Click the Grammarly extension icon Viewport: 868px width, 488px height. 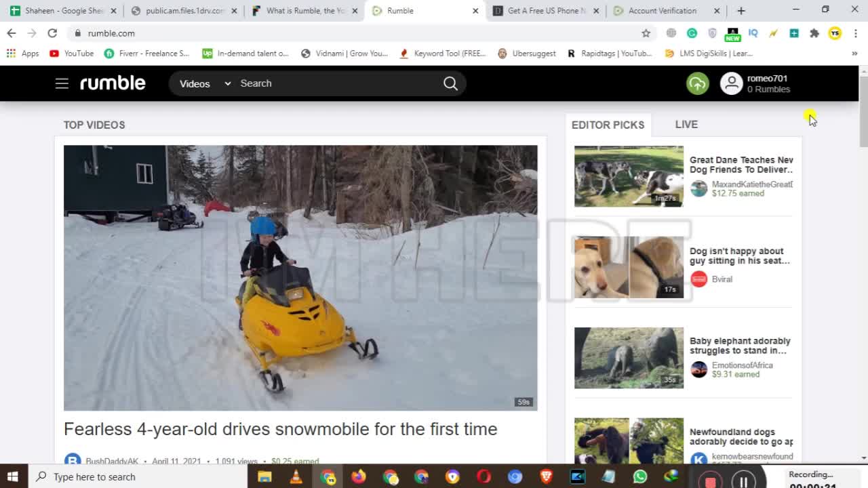692,33
